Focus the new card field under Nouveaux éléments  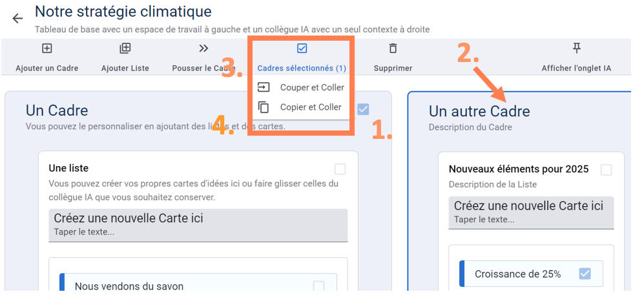[x=531, y=213]
